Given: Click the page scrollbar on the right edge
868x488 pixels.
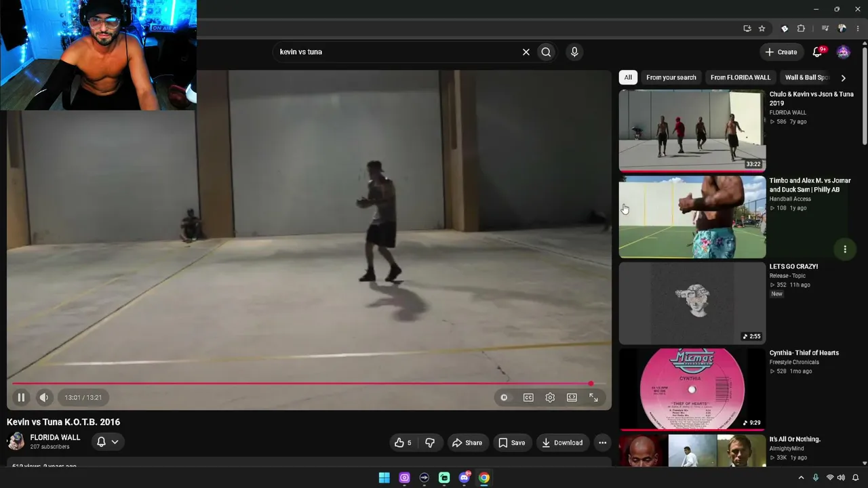Looking at the screenshot, I should point(865,95).
